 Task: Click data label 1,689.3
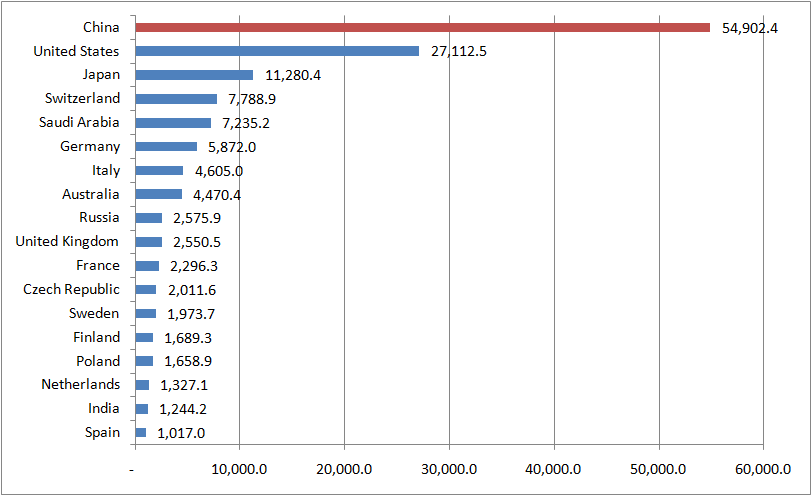(x=188, y=338)
